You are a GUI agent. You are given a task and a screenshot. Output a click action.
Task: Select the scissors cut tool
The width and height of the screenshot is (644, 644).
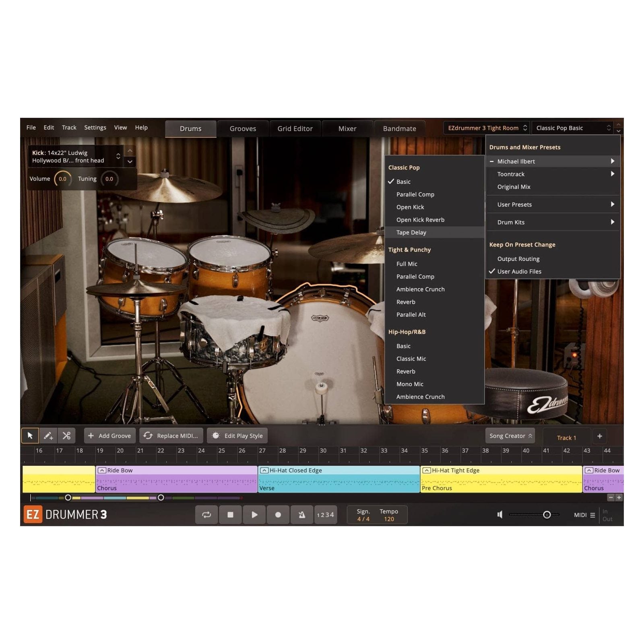tap(66, 436)
